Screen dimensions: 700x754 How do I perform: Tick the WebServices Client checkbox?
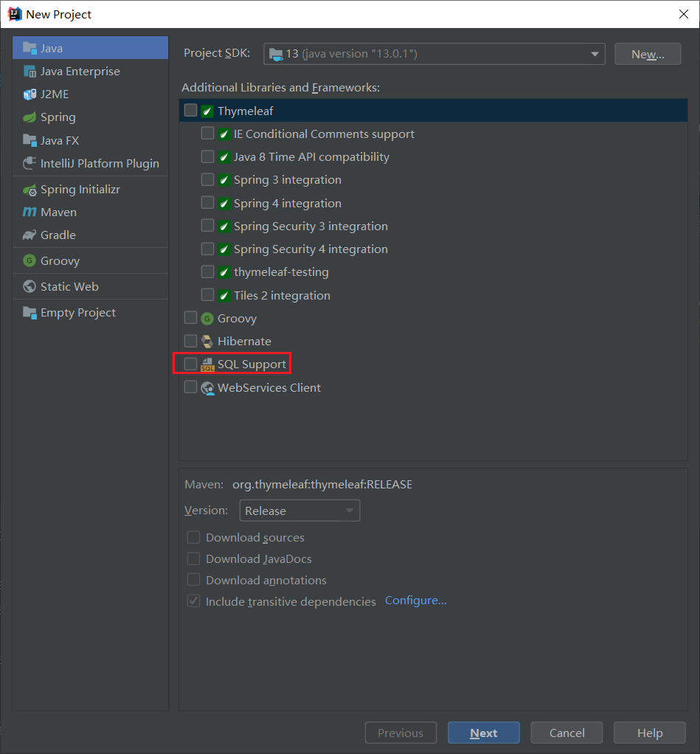pos(191,387)
